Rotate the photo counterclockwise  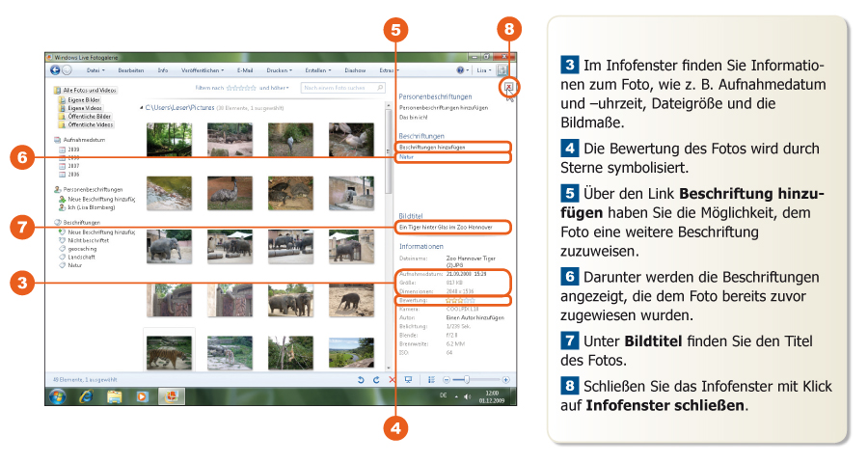click(x=361, y=380)
